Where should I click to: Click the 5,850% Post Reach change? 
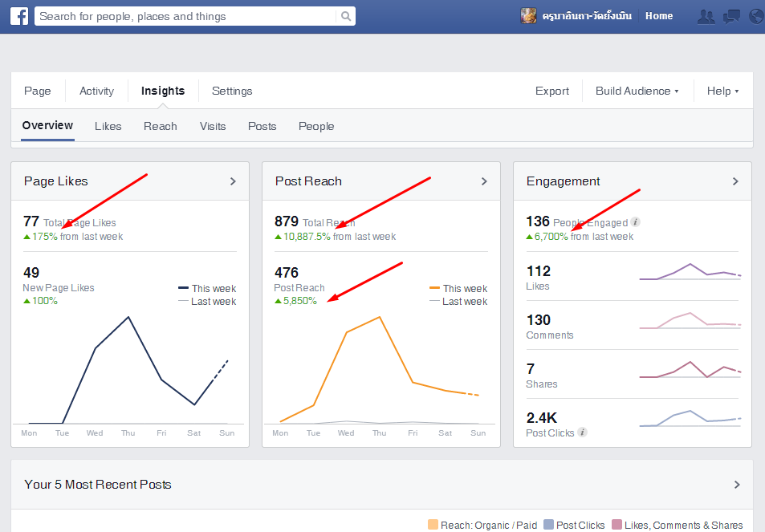coord(295,301)
